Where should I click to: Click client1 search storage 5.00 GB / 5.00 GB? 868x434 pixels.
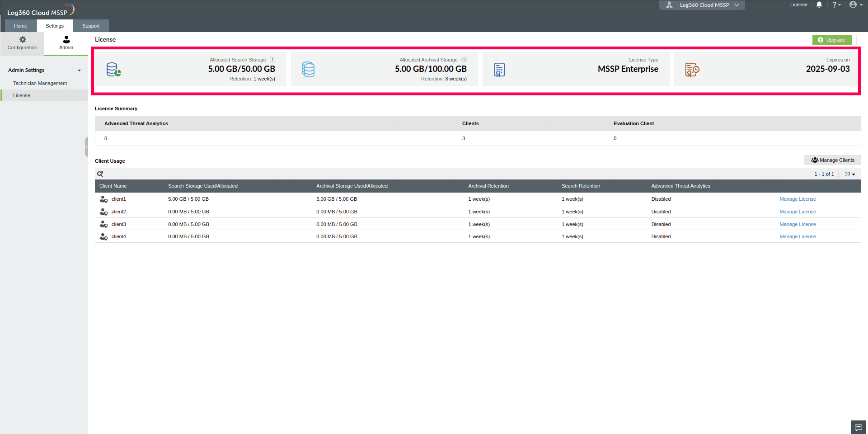point(188,199)
